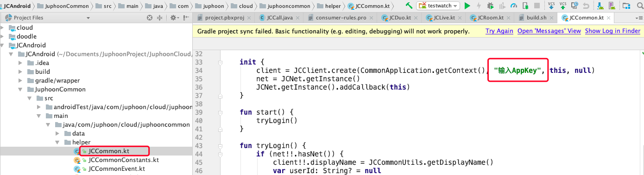This screenshot has width=644, height=175.
Task: Update project via VCS blue down-arrow icon
Action: click(551, 6)
